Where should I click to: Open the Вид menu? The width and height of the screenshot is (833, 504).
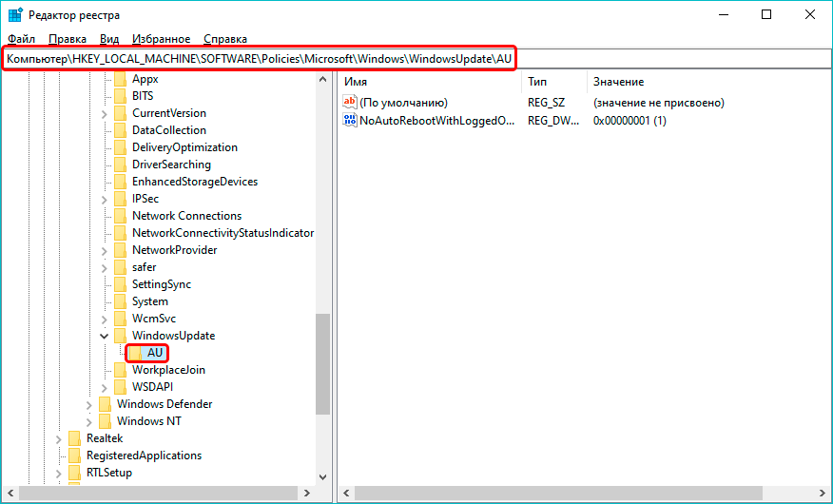point(109,39)
